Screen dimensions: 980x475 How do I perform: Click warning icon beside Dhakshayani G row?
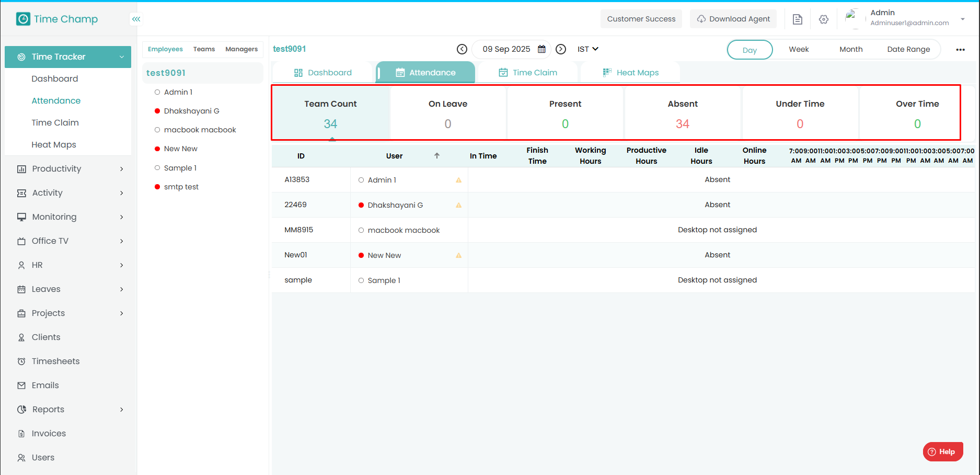[x=458, y=205]
